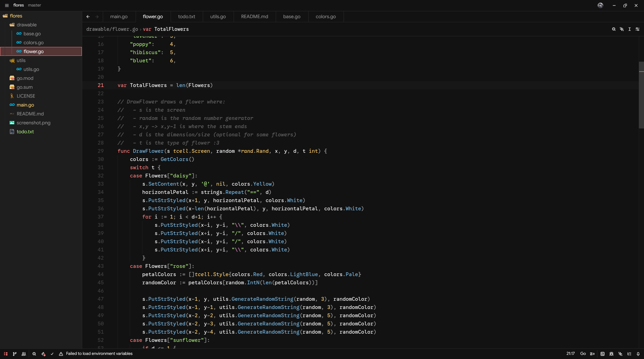Open git panel branch icon
The width and height of the screenshot is (644, 359).
(x=15, y=354)
